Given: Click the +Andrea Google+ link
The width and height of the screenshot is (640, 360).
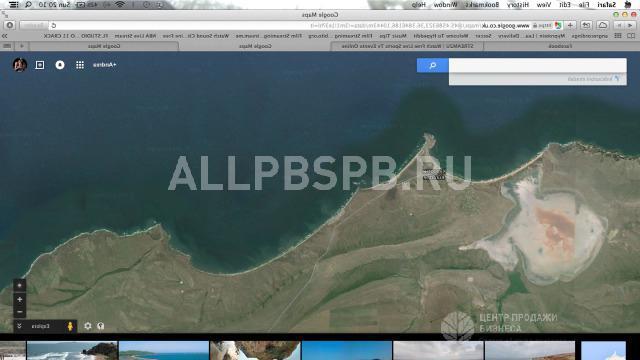Looking at the screenshot, I should (x=104, y=64).
